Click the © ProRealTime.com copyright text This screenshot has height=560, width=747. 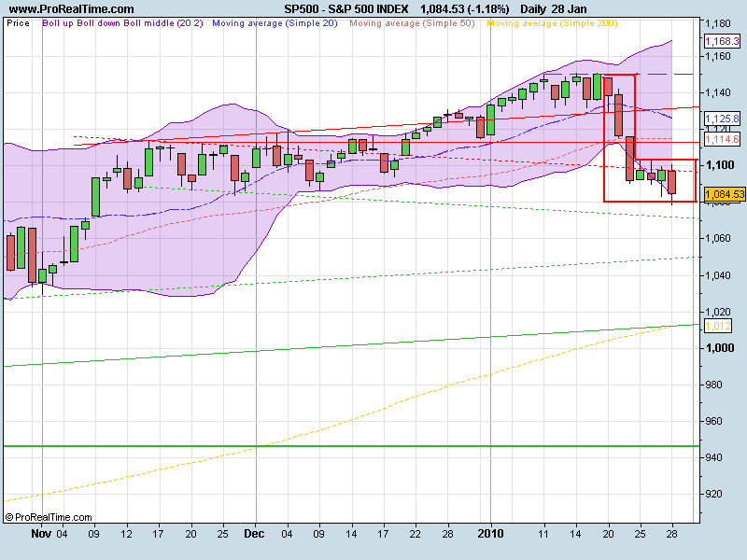point(49,517)
